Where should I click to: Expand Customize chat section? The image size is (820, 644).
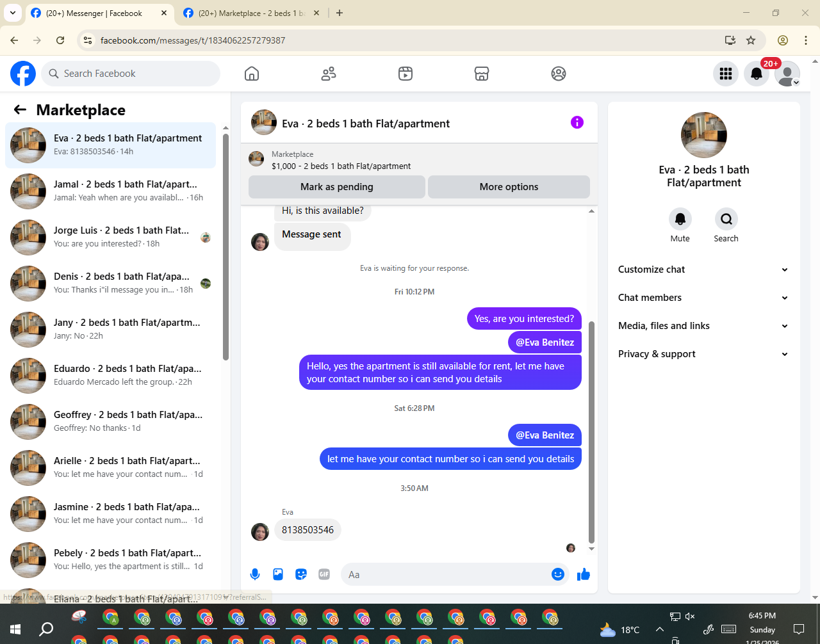[x=703, y=270]
